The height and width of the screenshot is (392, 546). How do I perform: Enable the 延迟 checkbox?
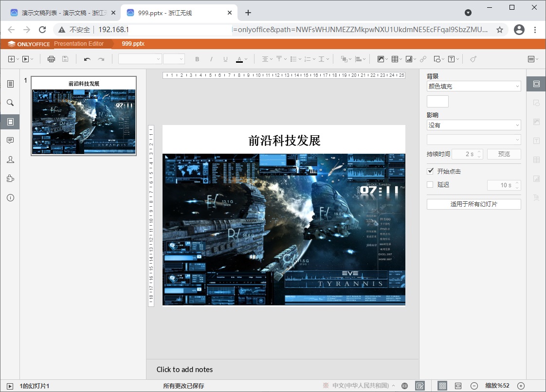(430, 185)
